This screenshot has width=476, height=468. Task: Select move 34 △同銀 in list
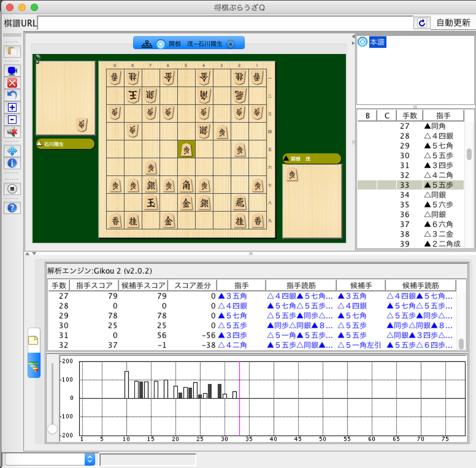click(411, 195)
